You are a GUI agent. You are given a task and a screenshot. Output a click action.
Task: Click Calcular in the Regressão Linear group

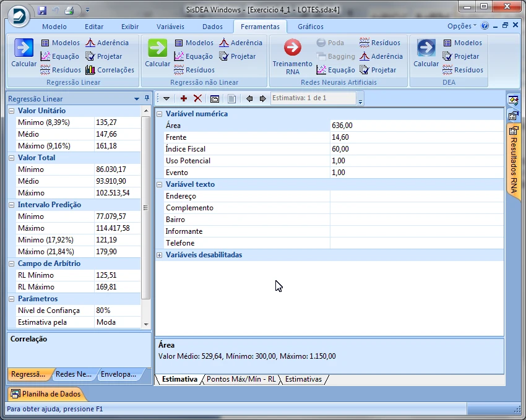[24, 53]
